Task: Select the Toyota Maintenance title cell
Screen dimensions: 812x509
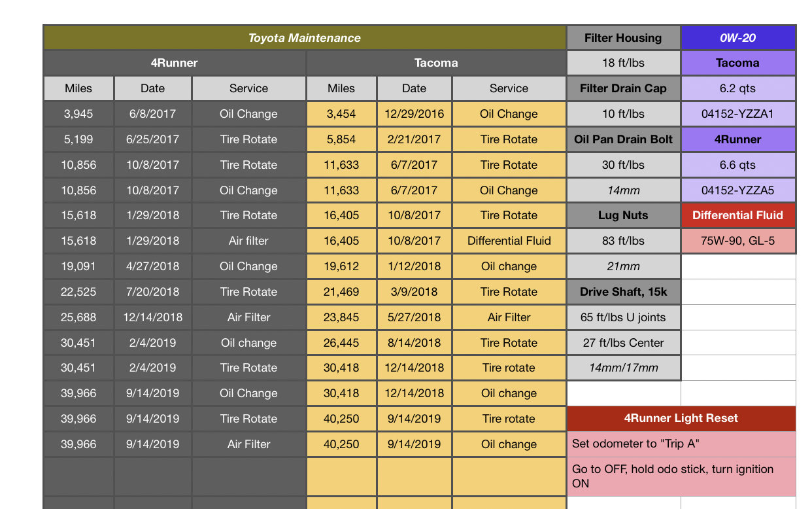Action: [x=305, y=38]
